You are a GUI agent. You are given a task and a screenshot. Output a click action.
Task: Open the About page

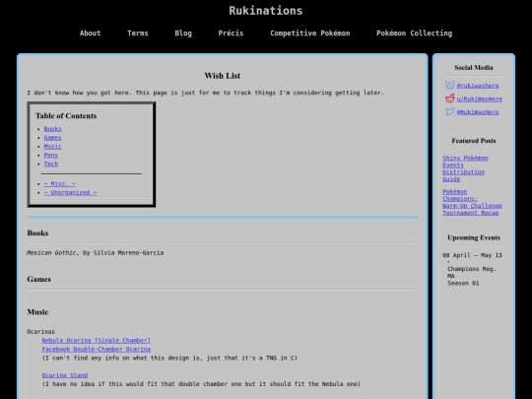click(91, 33)
